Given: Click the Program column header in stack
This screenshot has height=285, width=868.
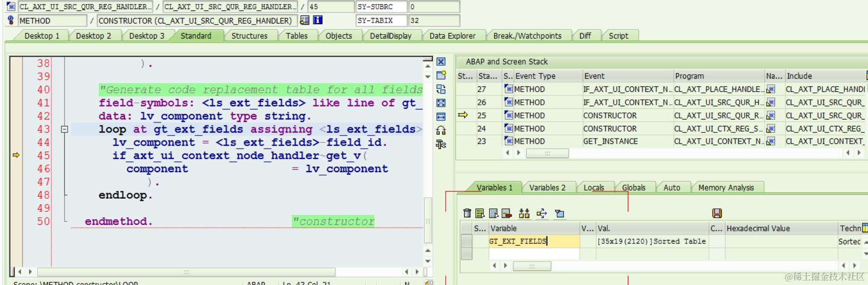Looking at the screenshot, I should (x=719, y=76).
